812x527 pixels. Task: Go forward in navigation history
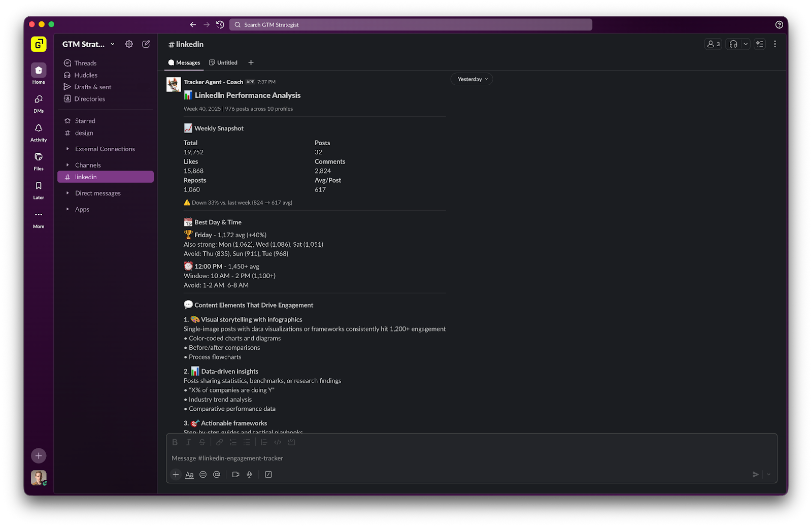207,24
